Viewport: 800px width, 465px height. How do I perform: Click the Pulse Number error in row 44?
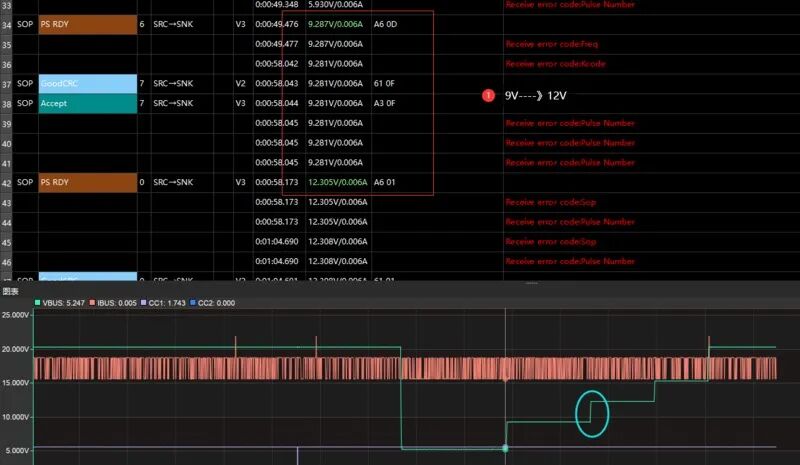[x=570, y=222]
